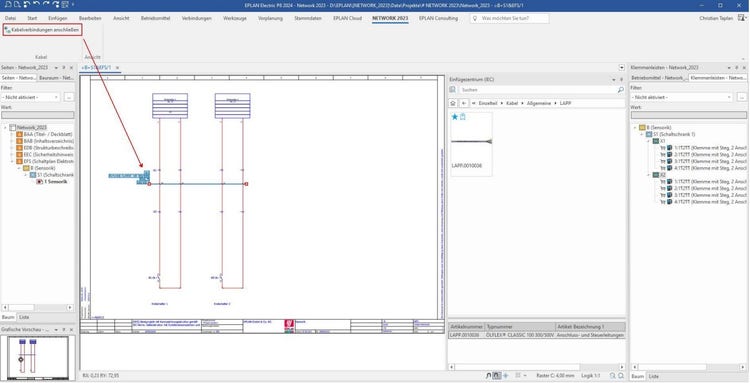The image size is (750, 383).
Task: Open the EPLAN Cloud ribbon tab
Action: [347, 18]
